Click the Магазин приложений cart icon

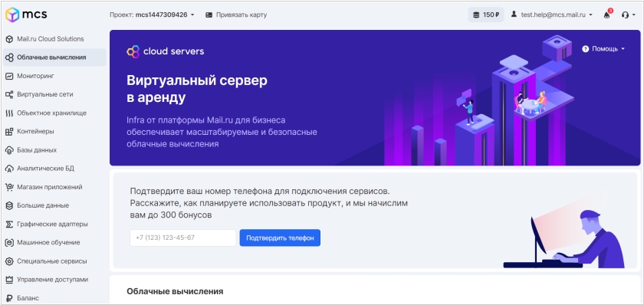pyautogui.click(x=9, y=187)
